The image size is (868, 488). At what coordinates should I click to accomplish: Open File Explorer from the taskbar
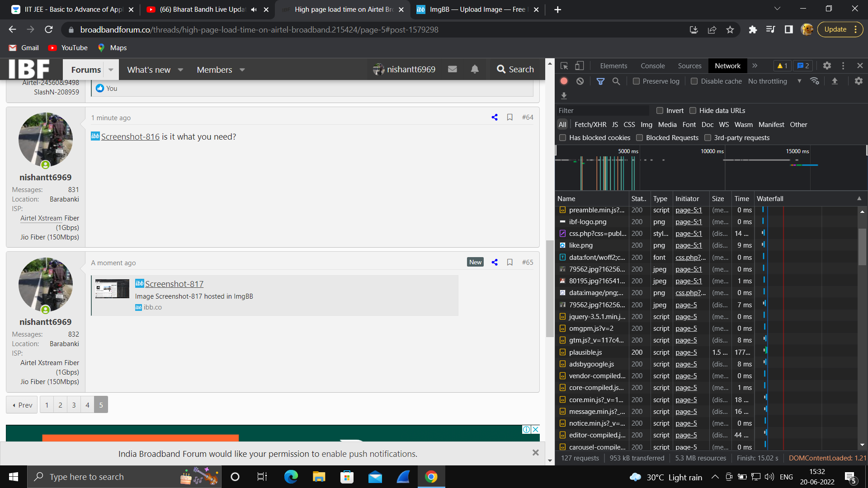pos(319,477)
